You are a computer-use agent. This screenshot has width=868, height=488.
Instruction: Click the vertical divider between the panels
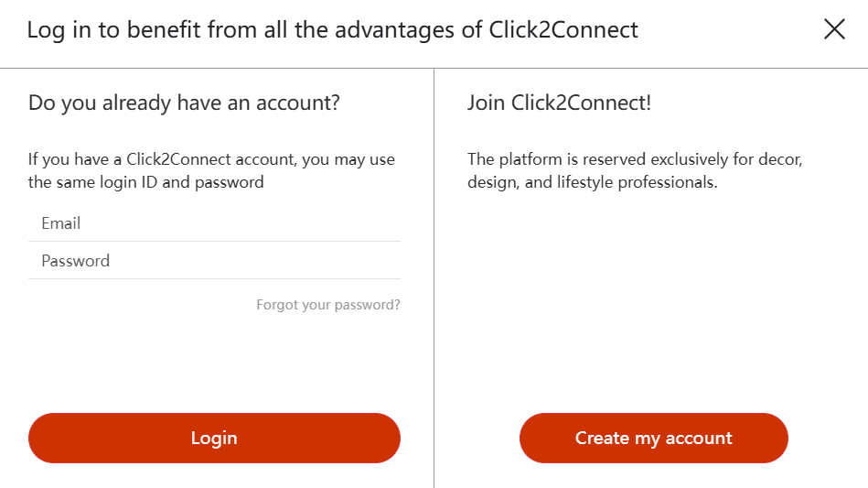pos(434,275)
